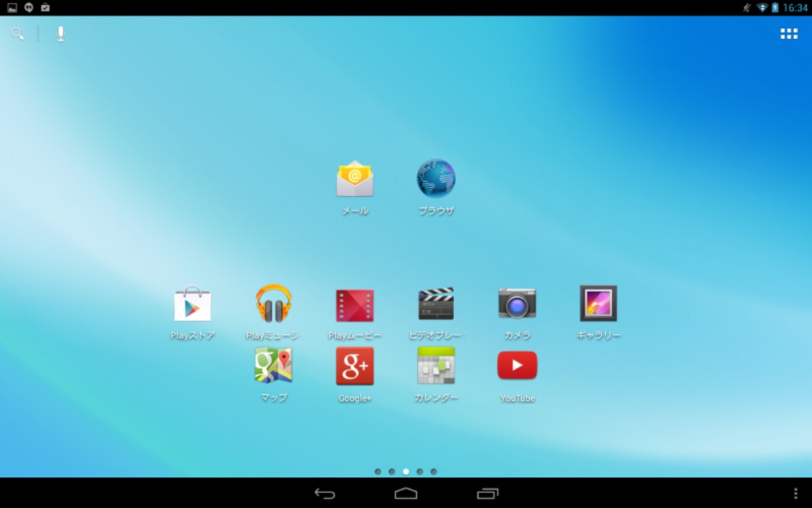Tap the Back navigation button

click(x=325, y=494)
